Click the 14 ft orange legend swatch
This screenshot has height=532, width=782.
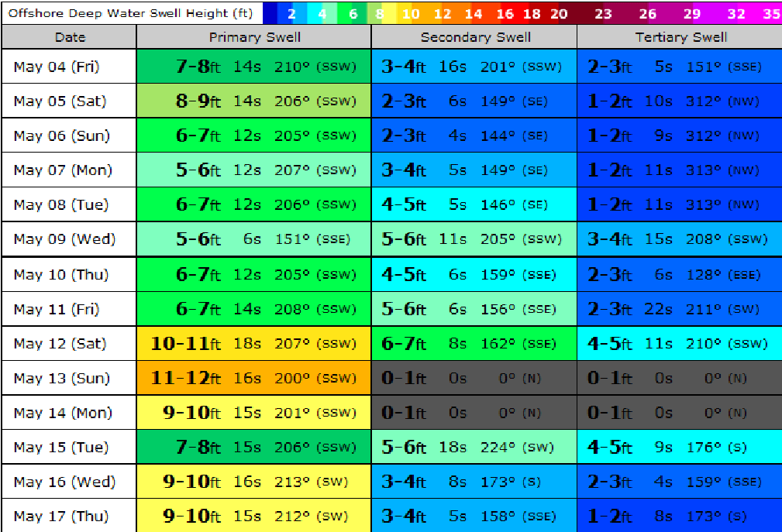(x=473, y=13)
